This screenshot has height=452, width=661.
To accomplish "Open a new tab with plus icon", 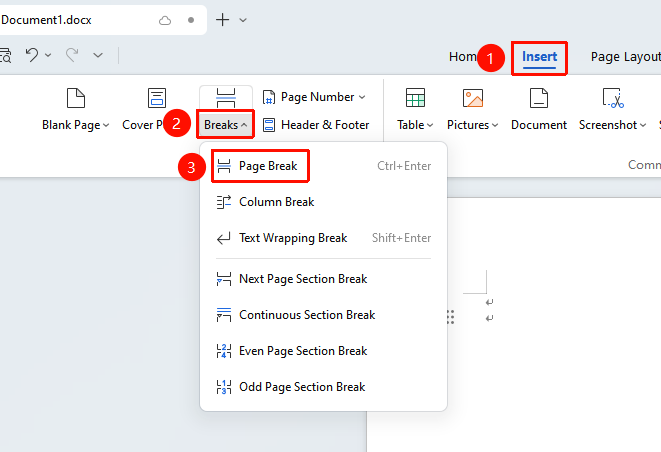I will coord(222,20).
